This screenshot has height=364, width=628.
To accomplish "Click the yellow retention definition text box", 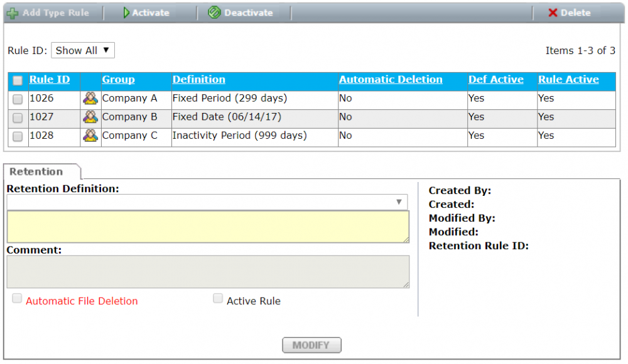I will (x=207, y=227).
